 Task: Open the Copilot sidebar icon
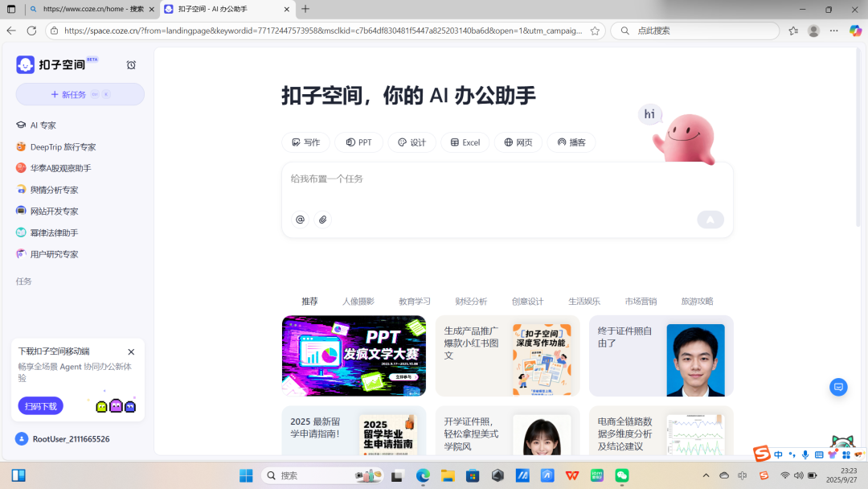855,31
